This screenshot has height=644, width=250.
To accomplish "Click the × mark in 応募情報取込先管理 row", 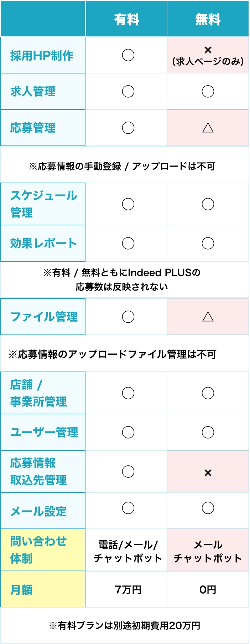I will point(208,473).
